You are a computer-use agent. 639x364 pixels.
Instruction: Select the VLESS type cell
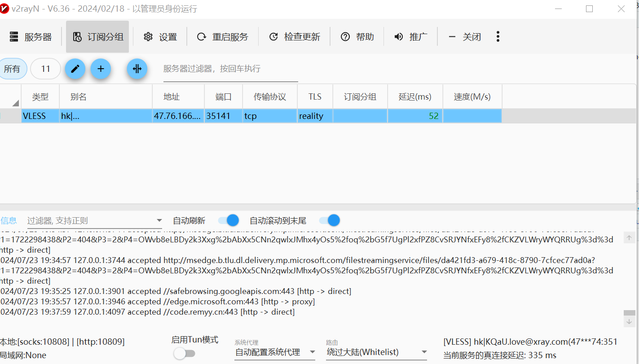tap(40, 116)
